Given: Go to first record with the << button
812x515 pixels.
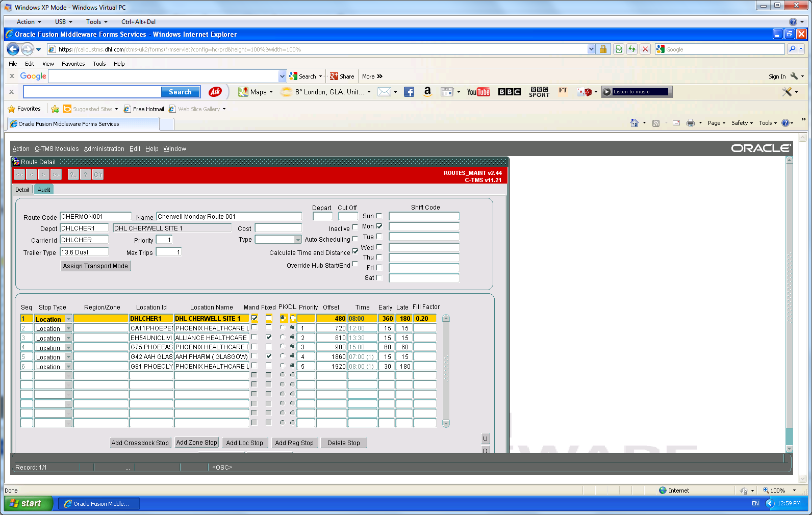Looking at the screenshot, I should point(19,174).
